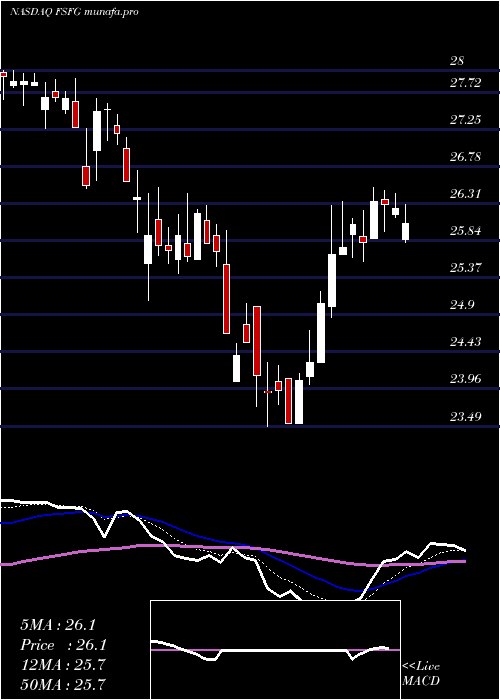Click the 24.9 price axis label
This screenshot has width=500, height=700.
(462, 305)
